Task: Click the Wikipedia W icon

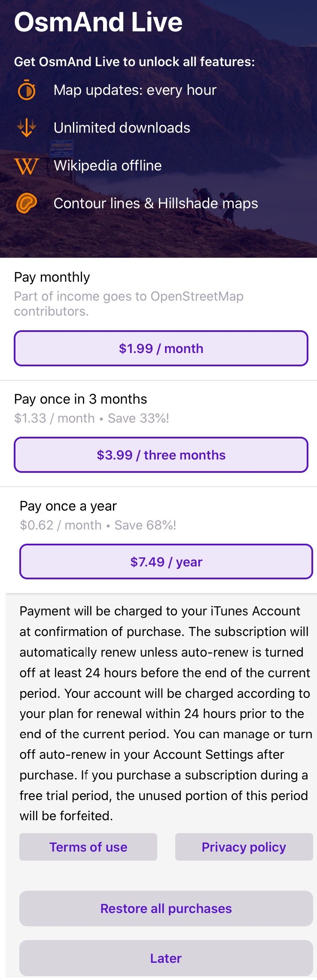Action: pos(27,166)
